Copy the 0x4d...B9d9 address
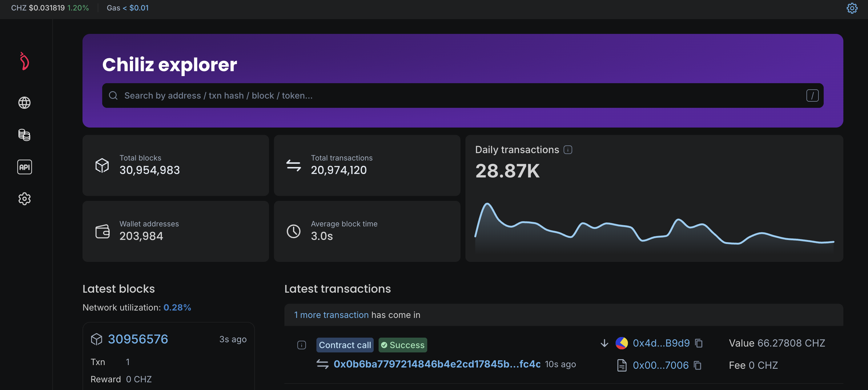The image size is (868, 390). pos(699,343)
